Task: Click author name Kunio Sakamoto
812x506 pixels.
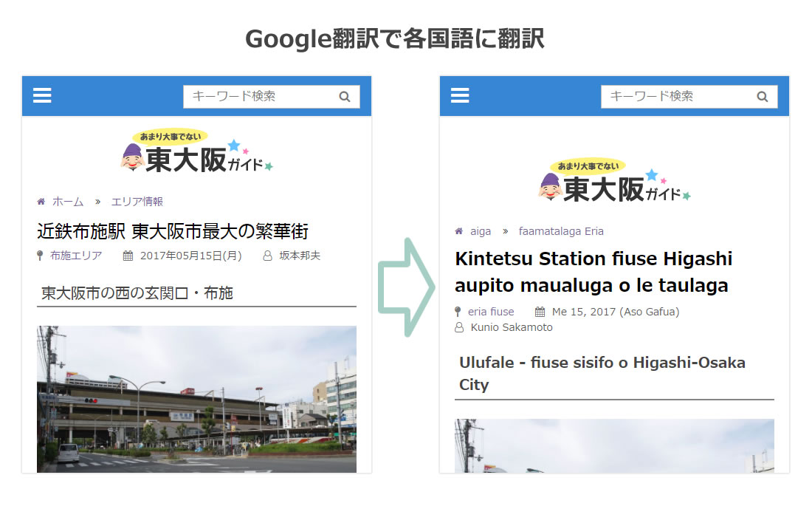Action: tap(512, 327)
